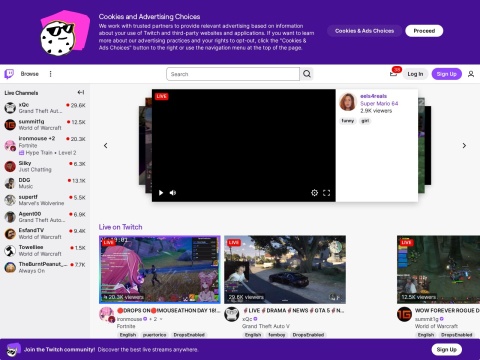The image size is (480, 360).
Task: Go to previous featured stream
Action: (x=106, y=146)
